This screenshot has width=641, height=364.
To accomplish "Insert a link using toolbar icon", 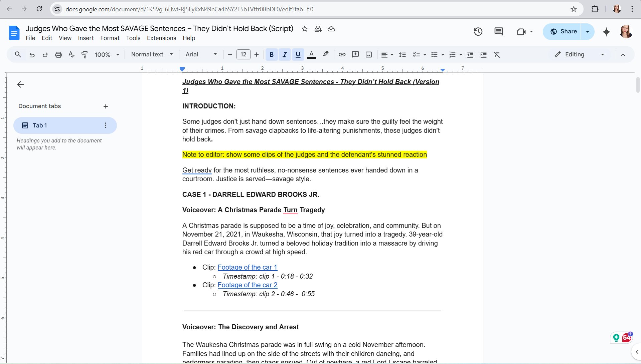I will (342, 54).
